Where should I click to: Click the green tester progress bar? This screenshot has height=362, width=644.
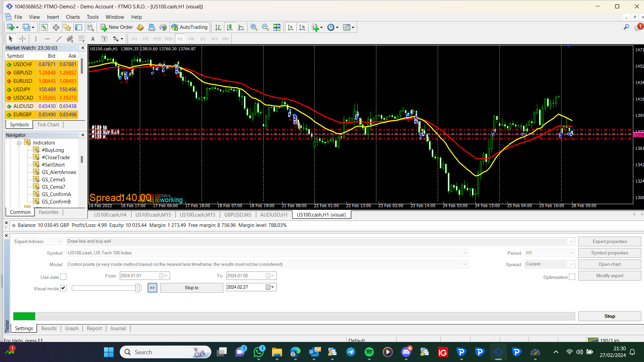(24, 316)
